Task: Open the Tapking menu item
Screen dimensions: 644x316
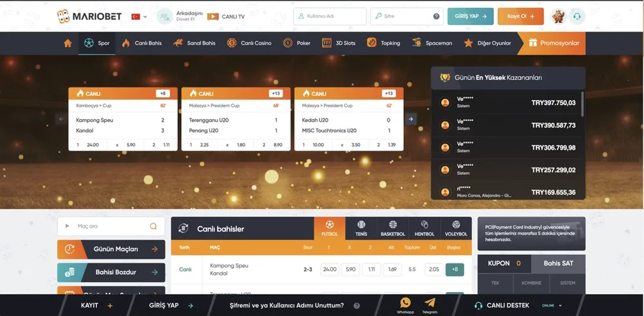Action: tap(383, 43)
